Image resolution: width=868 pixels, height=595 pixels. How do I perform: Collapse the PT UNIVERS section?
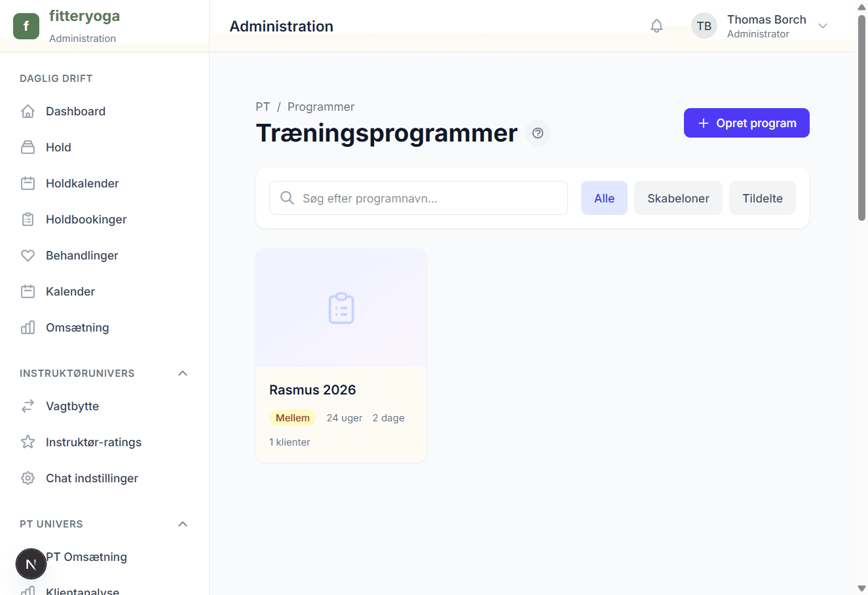[x=183, y=524]
